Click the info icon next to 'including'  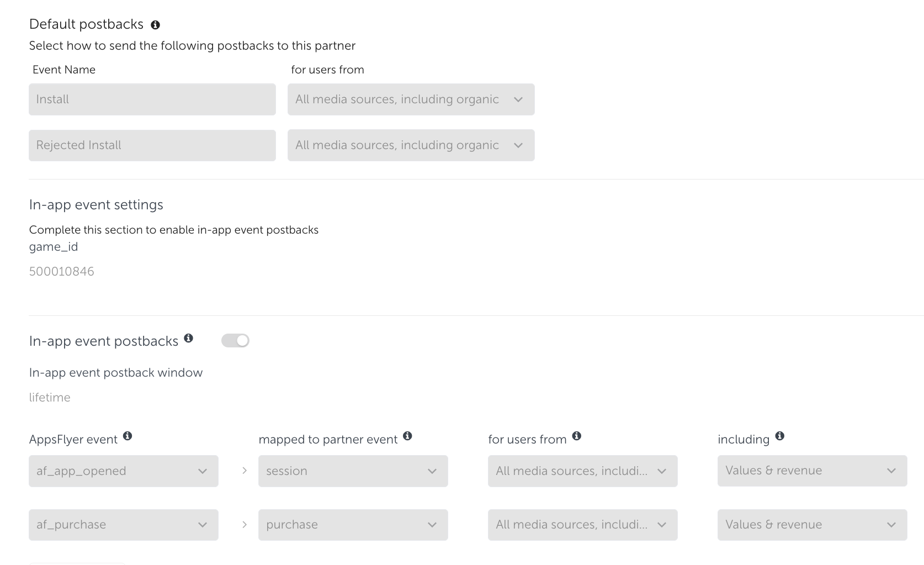(x=779, y=436)
